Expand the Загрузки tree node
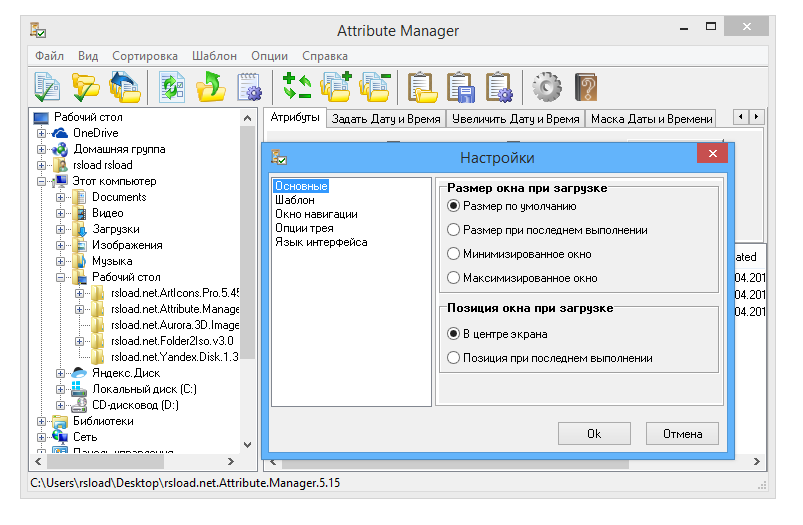 [x=60, y=229]
